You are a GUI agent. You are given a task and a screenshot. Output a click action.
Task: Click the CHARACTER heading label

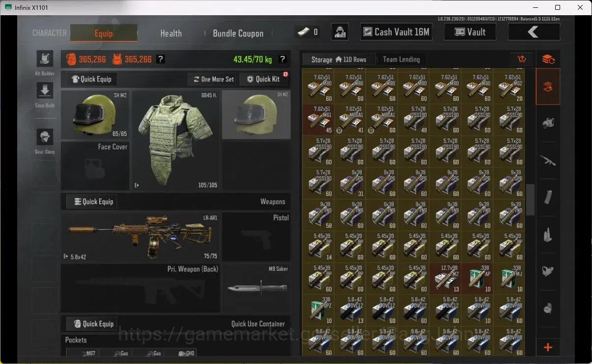coord(49,33)
